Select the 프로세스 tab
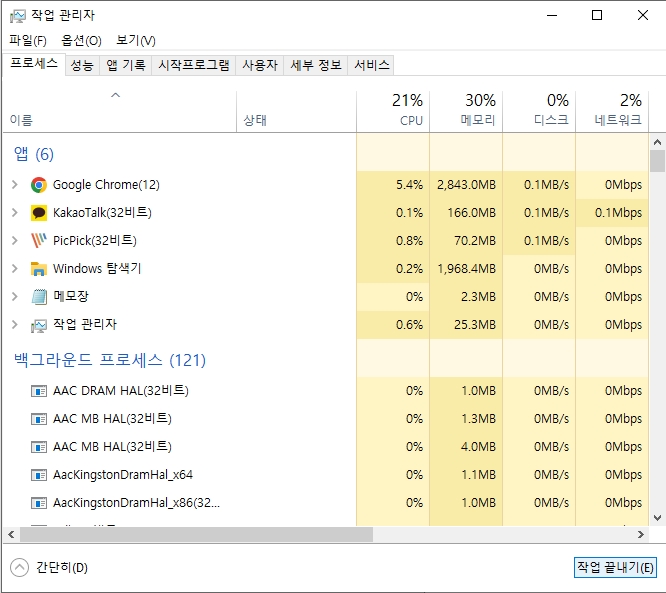Image resolution: width=666 pixels, height=593 pixels. [x=34, y=64]
